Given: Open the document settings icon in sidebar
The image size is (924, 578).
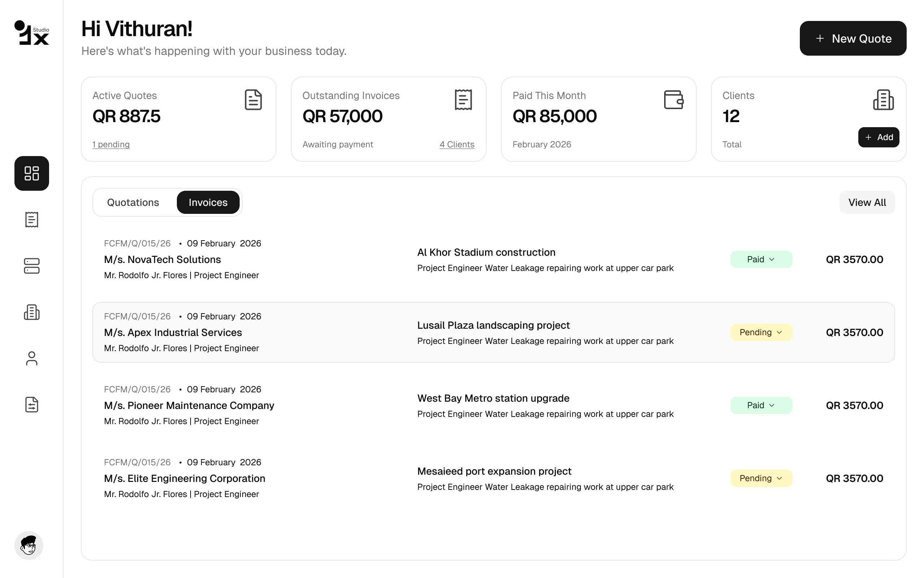Looking at the screenshot, I should [32, 405].
